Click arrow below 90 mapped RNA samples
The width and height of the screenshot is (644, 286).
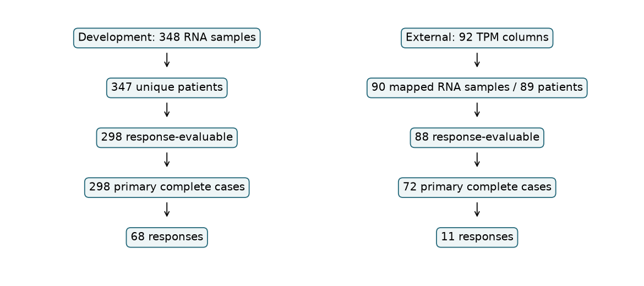(477, 110)
